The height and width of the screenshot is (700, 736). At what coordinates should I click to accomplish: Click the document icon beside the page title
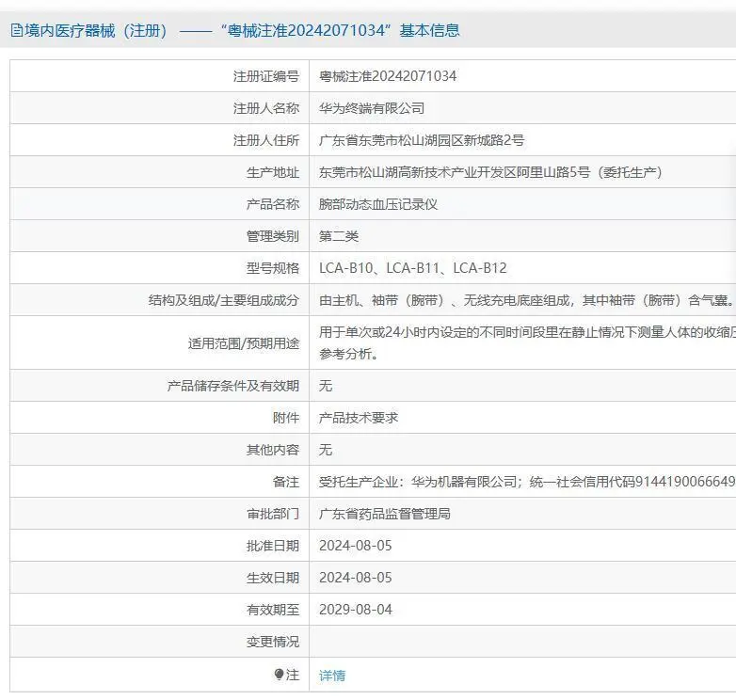point(16,30)
